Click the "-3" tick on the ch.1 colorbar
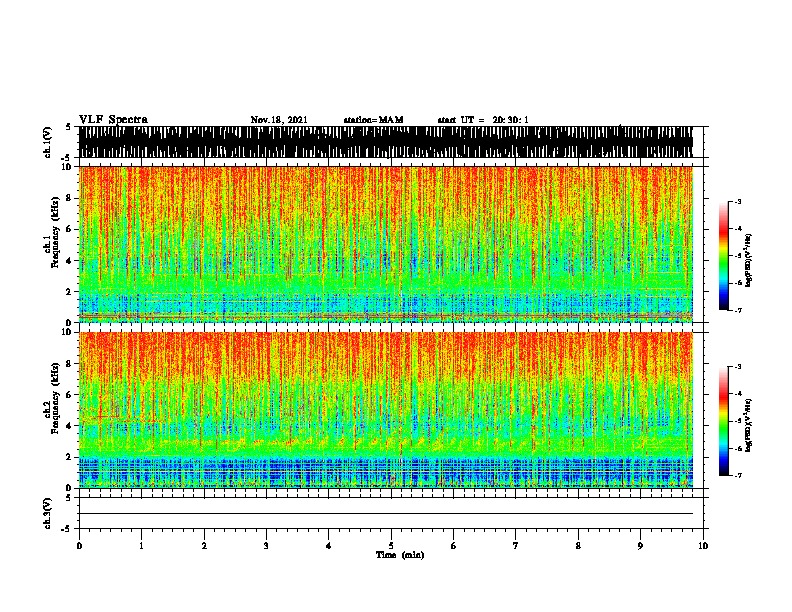Viewport: 792px width, 612px height. click(737, 201)
